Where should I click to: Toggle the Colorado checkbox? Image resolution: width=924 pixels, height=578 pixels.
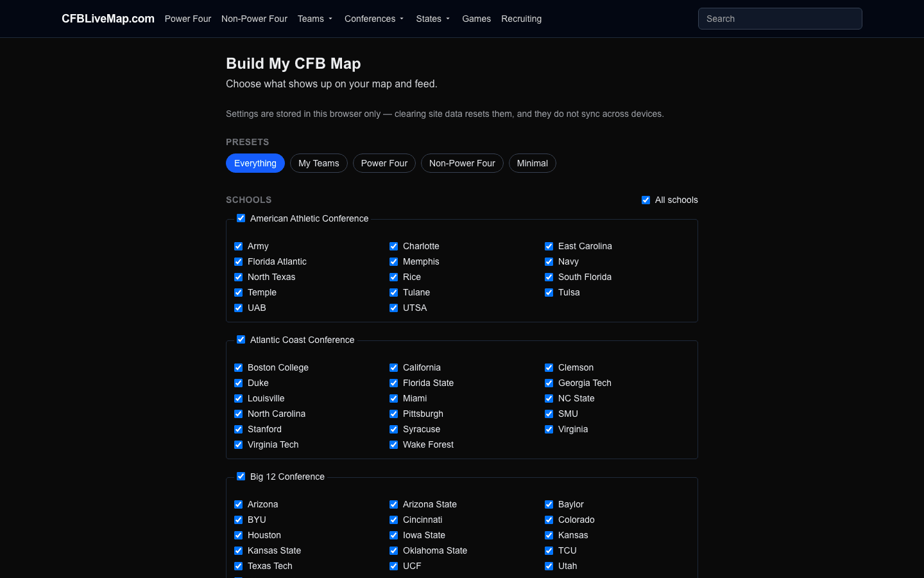click(x=549, y=520)
